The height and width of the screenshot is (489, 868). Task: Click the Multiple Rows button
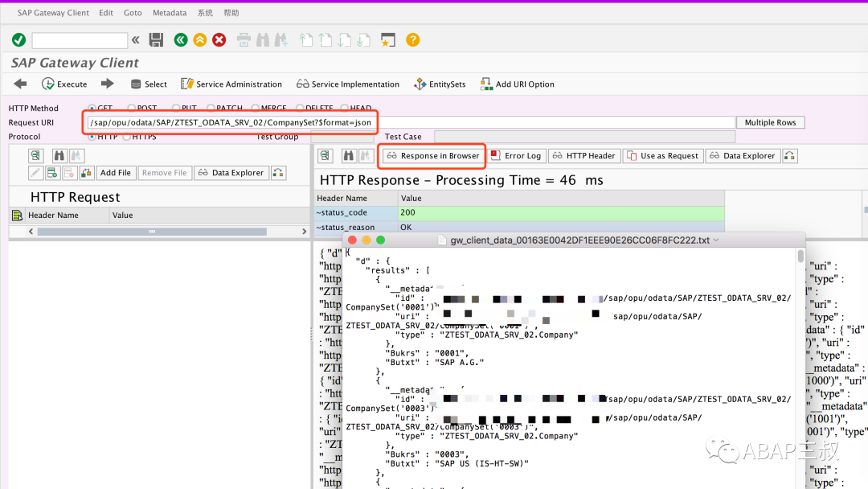[x=770, y=122]
